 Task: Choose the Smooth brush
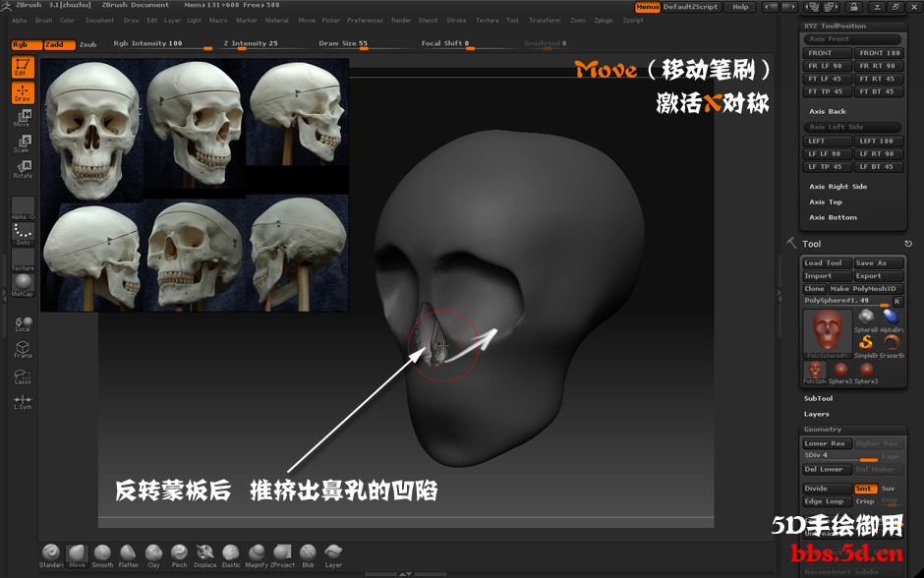point(102,555)
